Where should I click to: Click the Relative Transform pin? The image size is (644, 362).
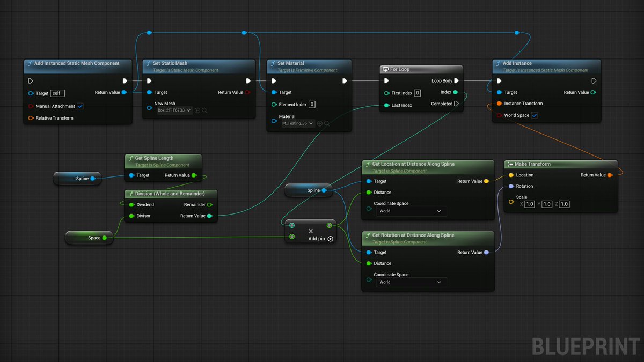31,118
